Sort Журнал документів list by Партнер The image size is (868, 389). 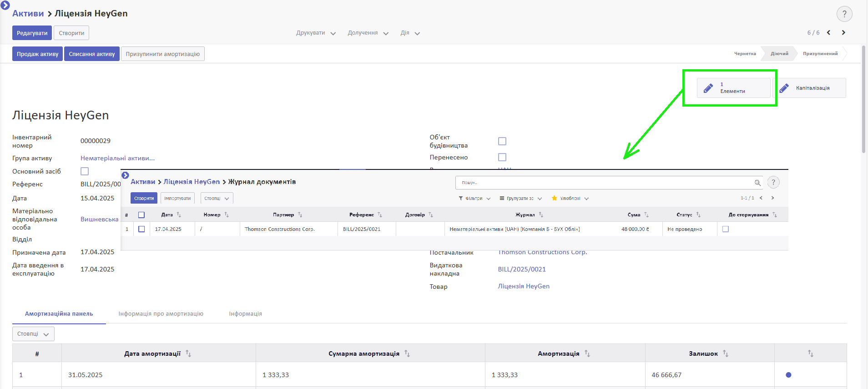pos(300,215)
